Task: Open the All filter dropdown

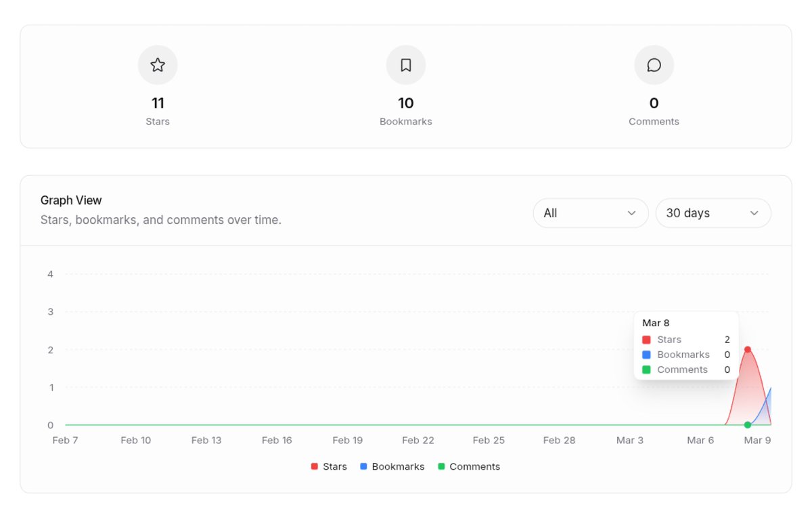Action: coord(591,213)
